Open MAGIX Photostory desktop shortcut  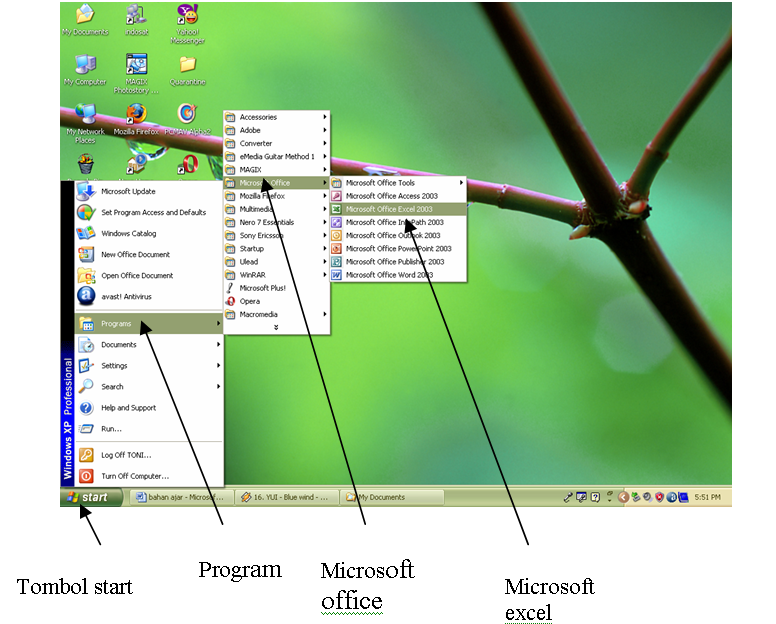pyautogui.click(x=136, y=73)
